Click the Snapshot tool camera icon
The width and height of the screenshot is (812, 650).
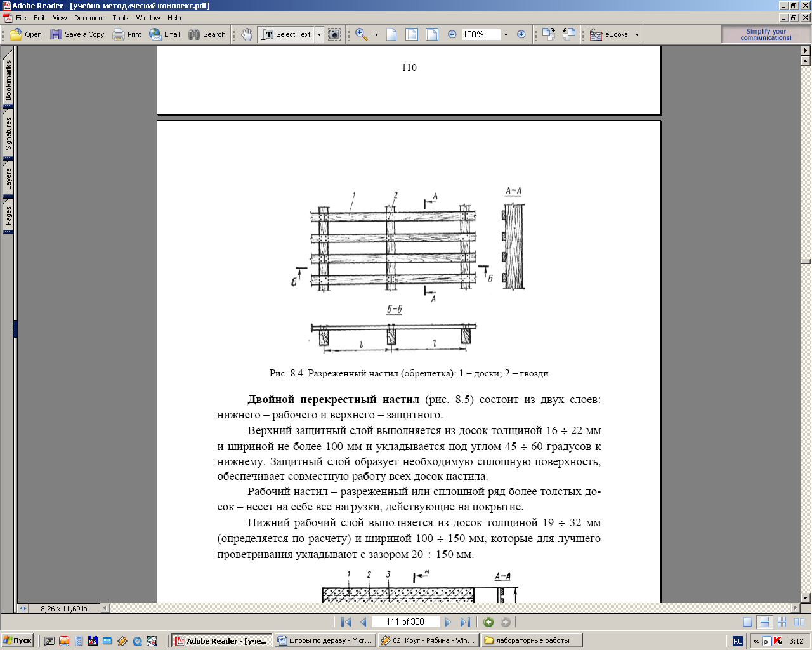[x=334, y=34]
